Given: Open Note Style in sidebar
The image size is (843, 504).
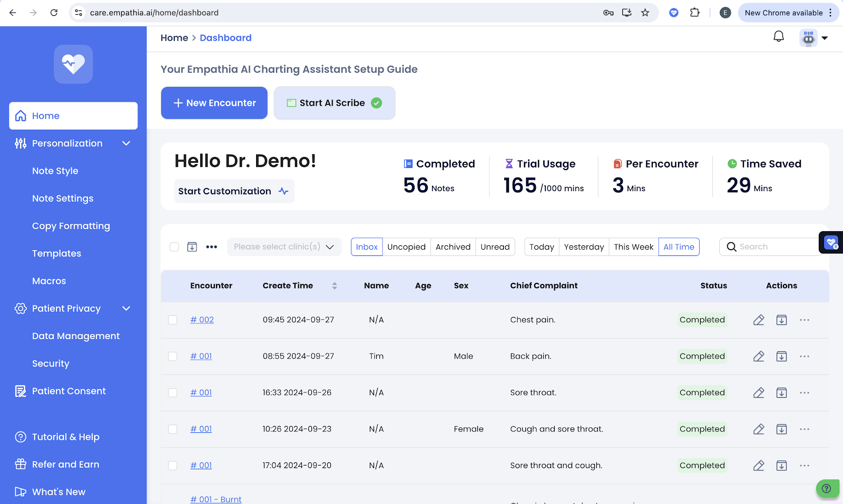Looking at the screenshot, I should [x=55, y=171].
